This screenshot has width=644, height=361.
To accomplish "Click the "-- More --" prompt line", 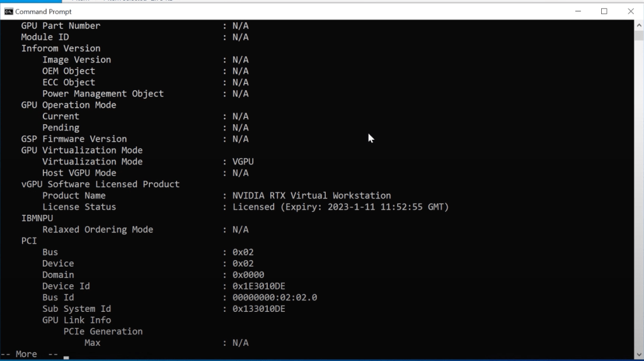I will 29,354.
